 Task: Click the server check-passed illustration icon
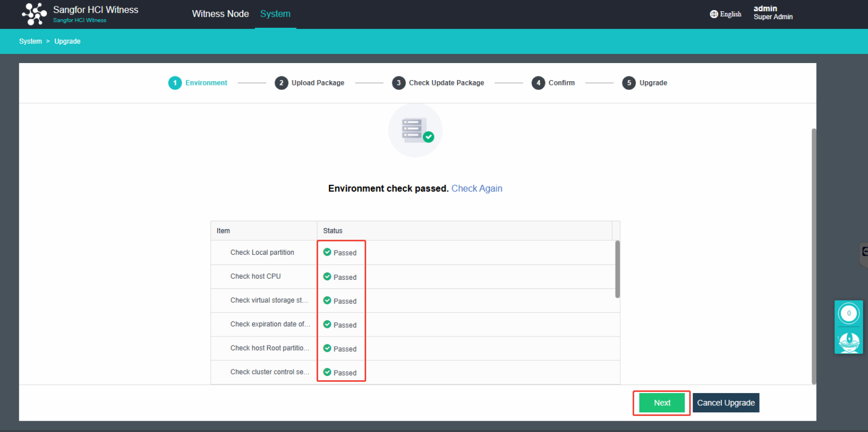[x=415, y=130]
